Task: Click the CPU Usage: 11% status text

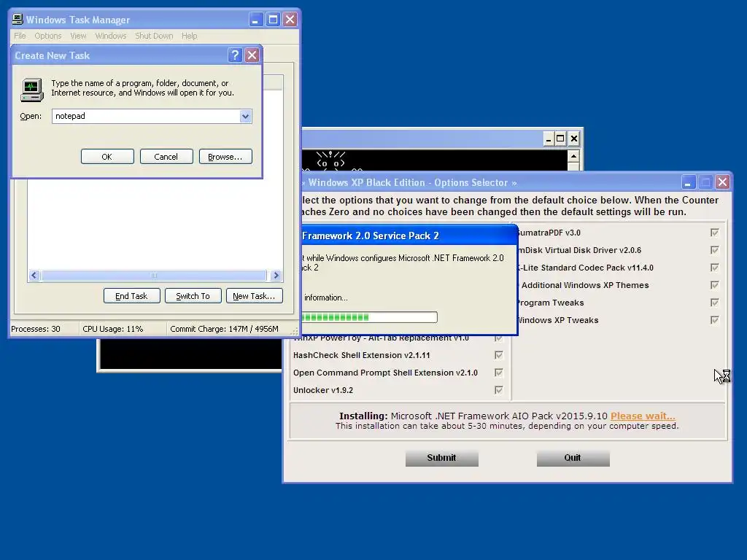Action: pos(113,329)
